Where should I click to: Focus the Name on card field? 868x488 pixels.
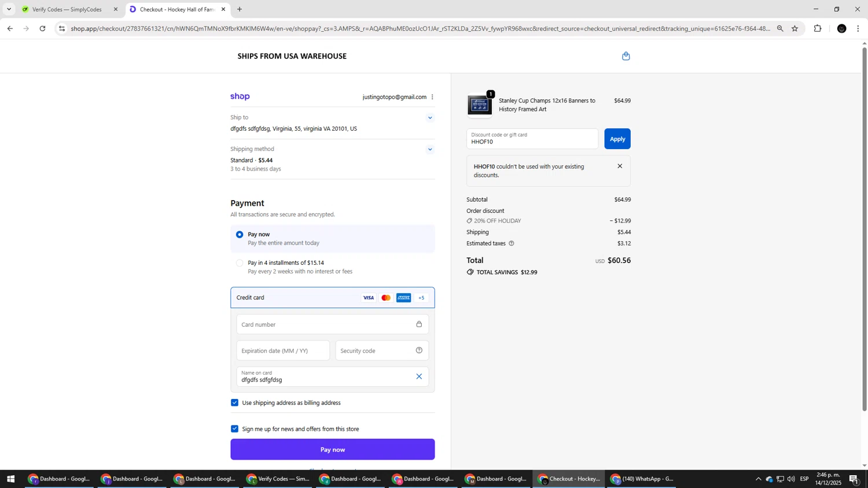pyautogui.click(x=333, y=376)
